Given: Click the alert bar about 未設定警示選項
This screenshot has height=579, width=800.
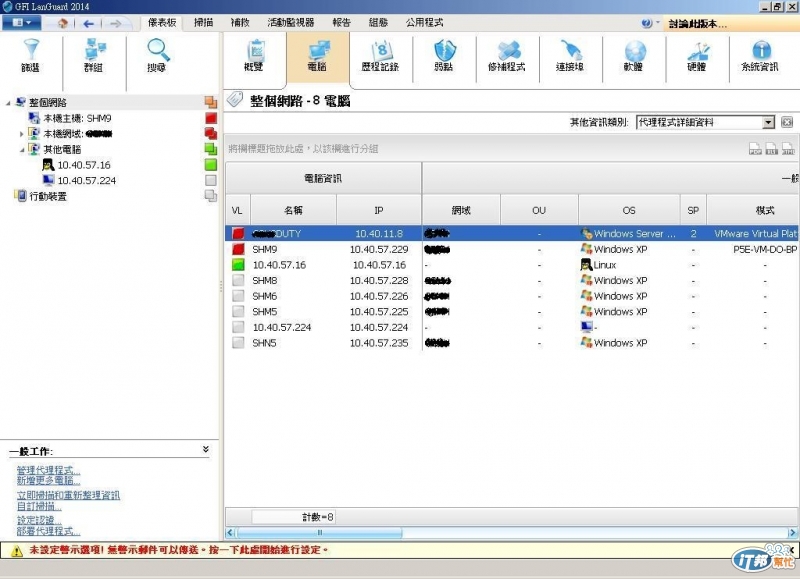Looking at the screenshot, I should click(x=399, y=550).
